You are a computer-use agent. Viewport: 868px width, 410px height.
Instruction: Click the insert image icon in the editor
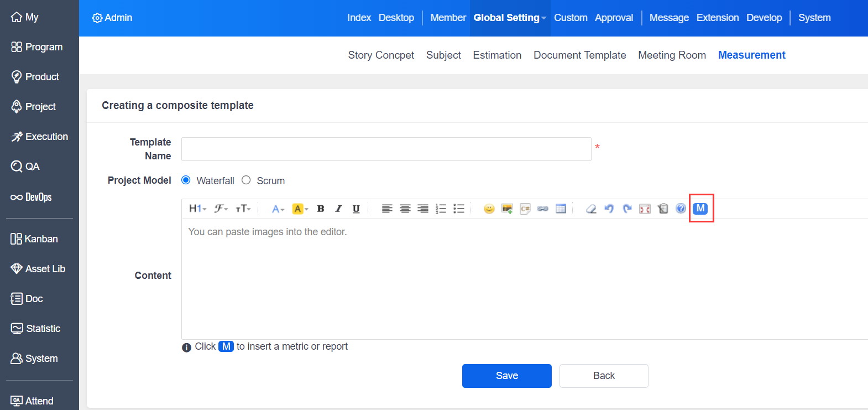click(506, 209)
